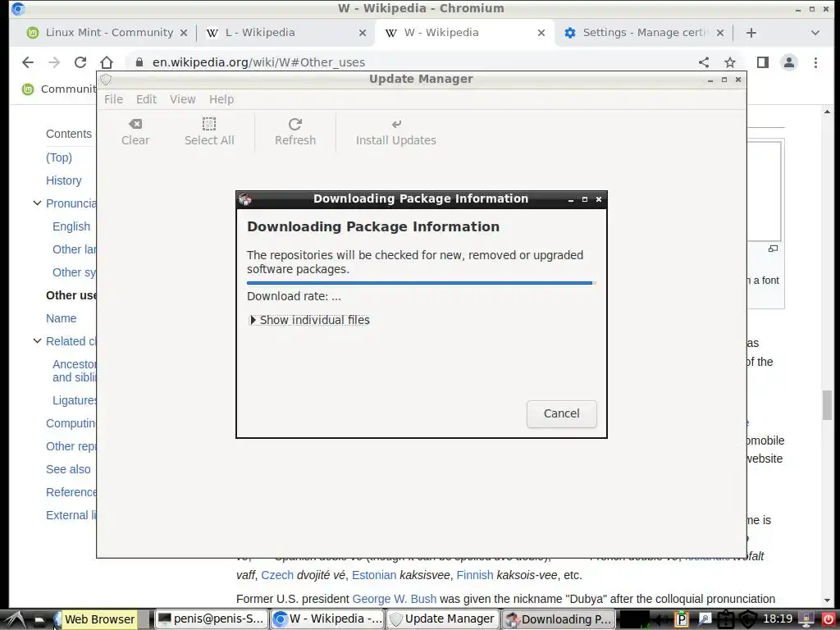Image resolution: width=840 pixels, height=630 pixels.
Task: Enlarge the infobox image icon
Action: [773, 249]
